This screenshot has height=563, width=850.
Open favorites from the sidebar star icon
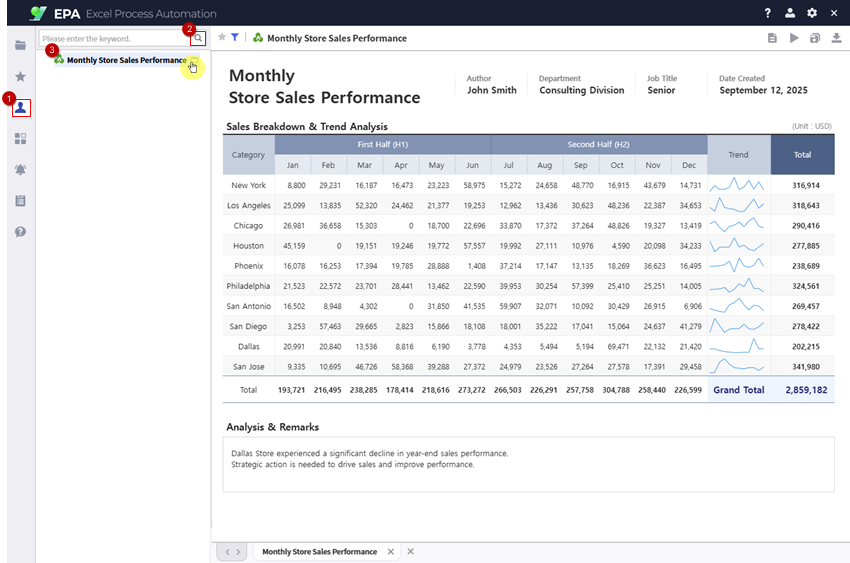(x=20, y=76)
